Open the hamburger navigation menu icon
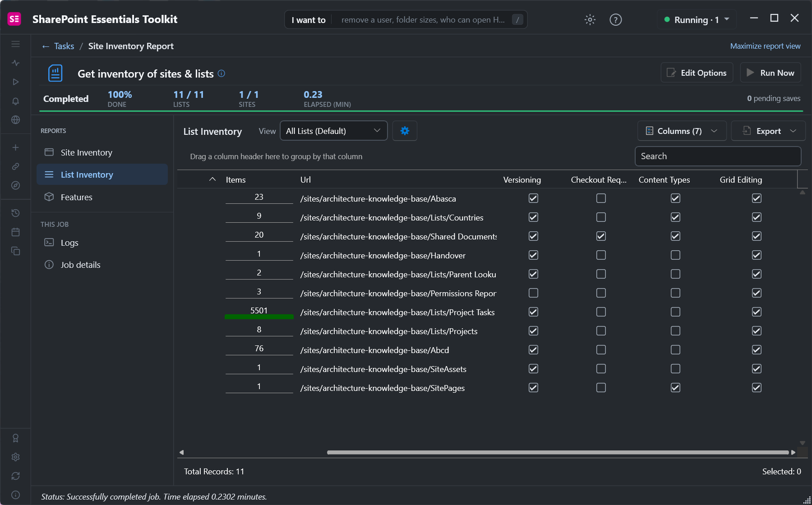The height and width of the screenshot is (505, 812). point(15,44)
